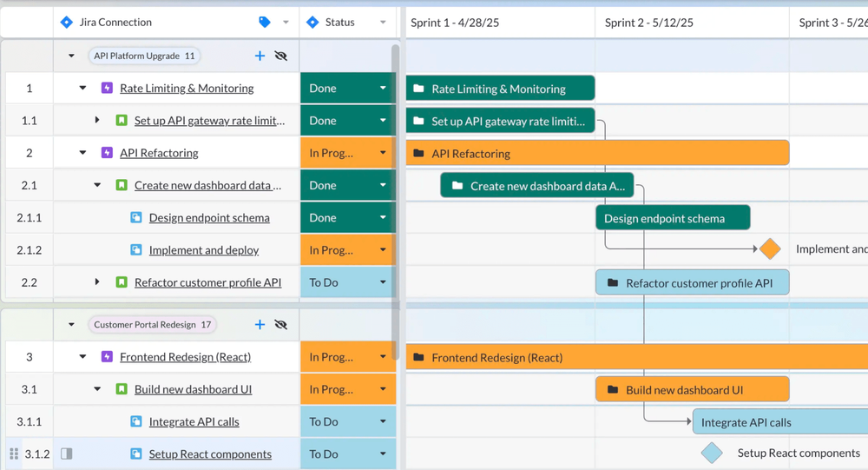This screenshot has width=868, height=470.
Task: Click the plus icon beside API Platform Upgrade
Action: point(260,56)
